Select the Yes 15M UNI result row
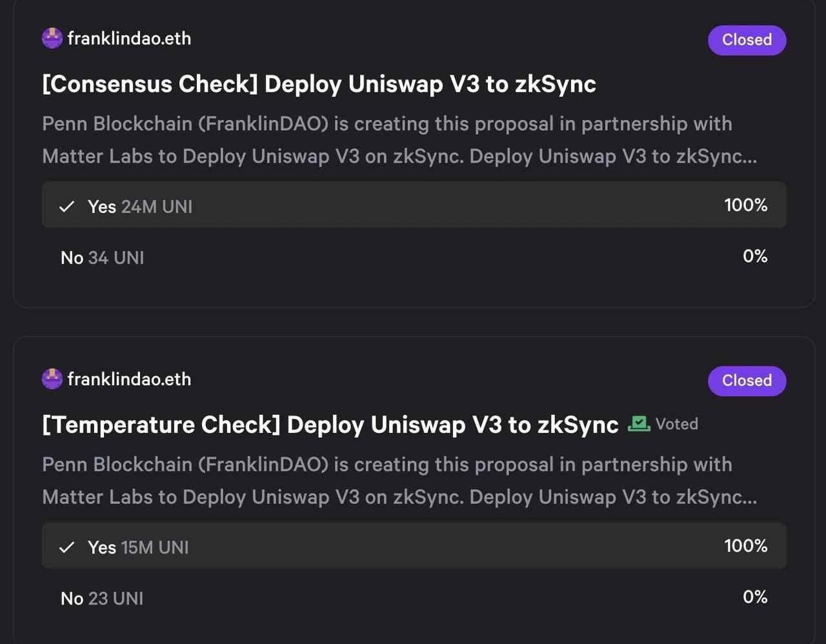826x644 pixels. [413, 546]
